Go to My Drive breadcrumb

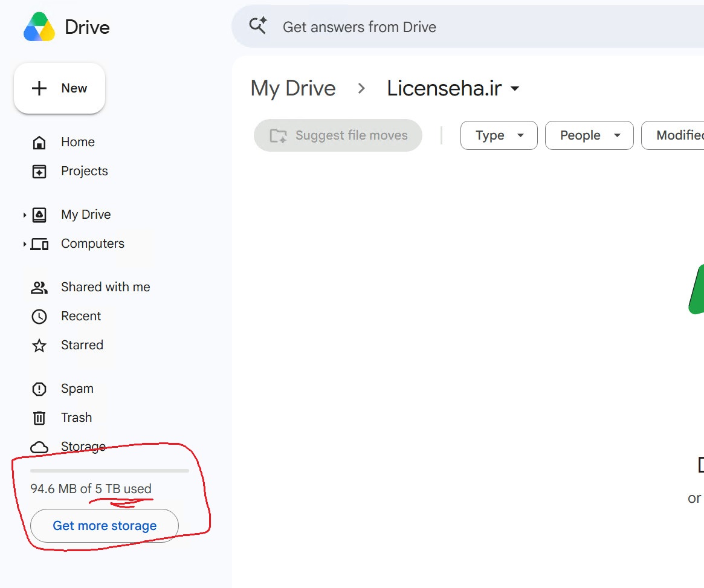click(293, 88)
